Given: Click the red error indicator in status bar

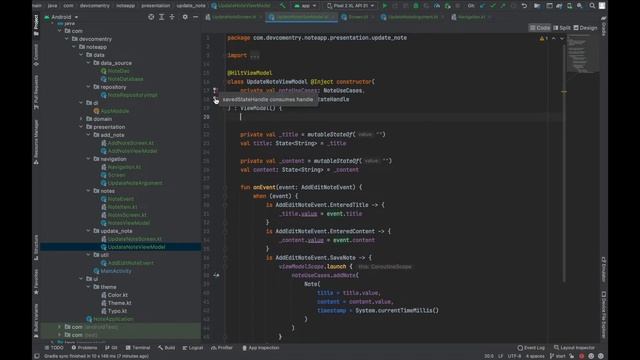Looking at the screenshot, I should coord(582,356).
